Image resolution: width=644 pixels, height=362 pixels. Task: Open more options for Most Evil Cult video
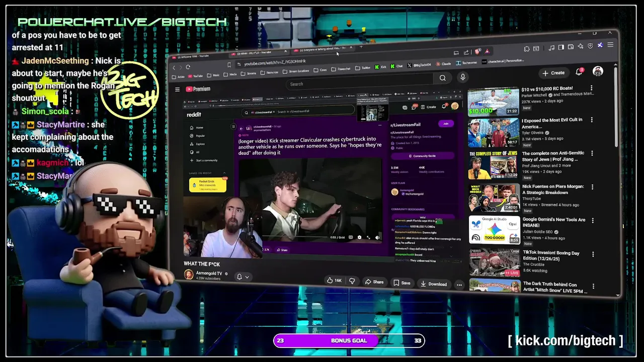pyautogui.click(x=592, y=120)
